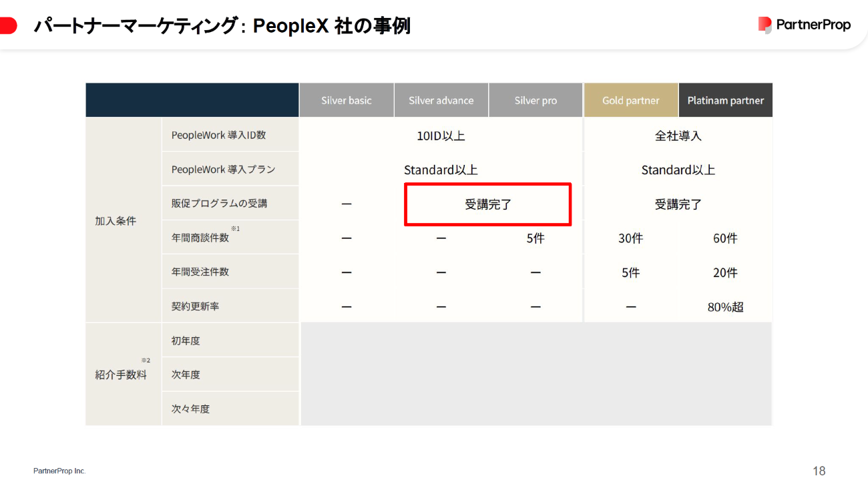Select the Silver pro column header

point(535,100)
